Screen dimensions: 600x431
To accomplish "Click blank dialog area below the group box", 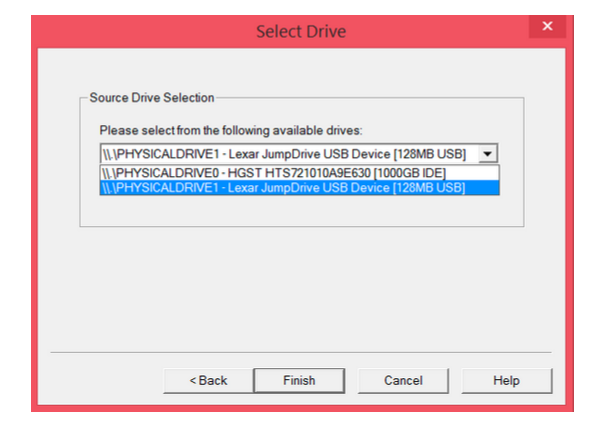I will tap(300, 290).
